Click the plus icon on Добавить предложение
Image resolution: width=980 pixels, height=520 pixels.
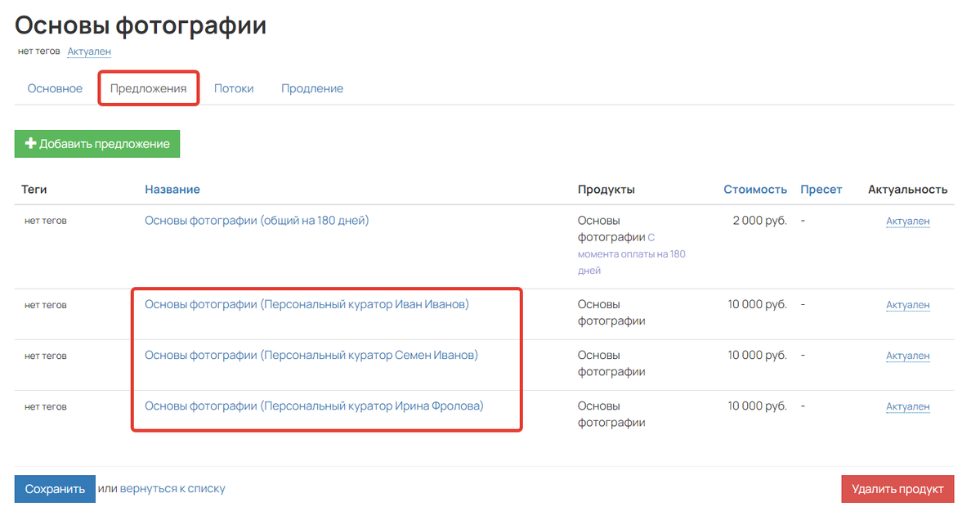(x=30, y=144)
